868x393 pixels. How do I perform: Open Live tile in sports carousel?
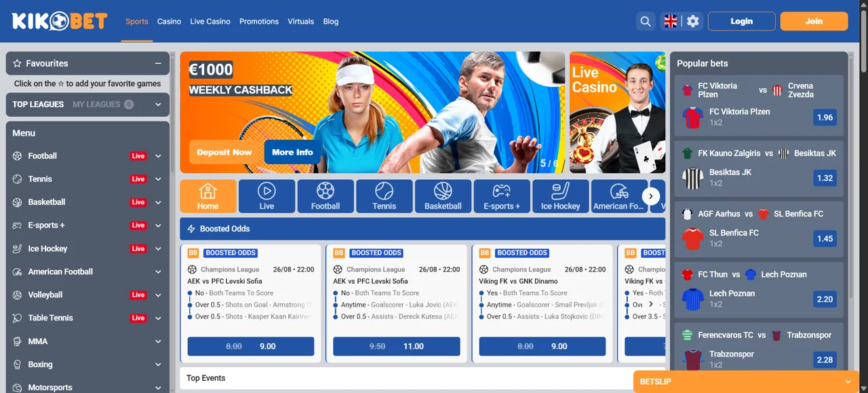point(267,196)
